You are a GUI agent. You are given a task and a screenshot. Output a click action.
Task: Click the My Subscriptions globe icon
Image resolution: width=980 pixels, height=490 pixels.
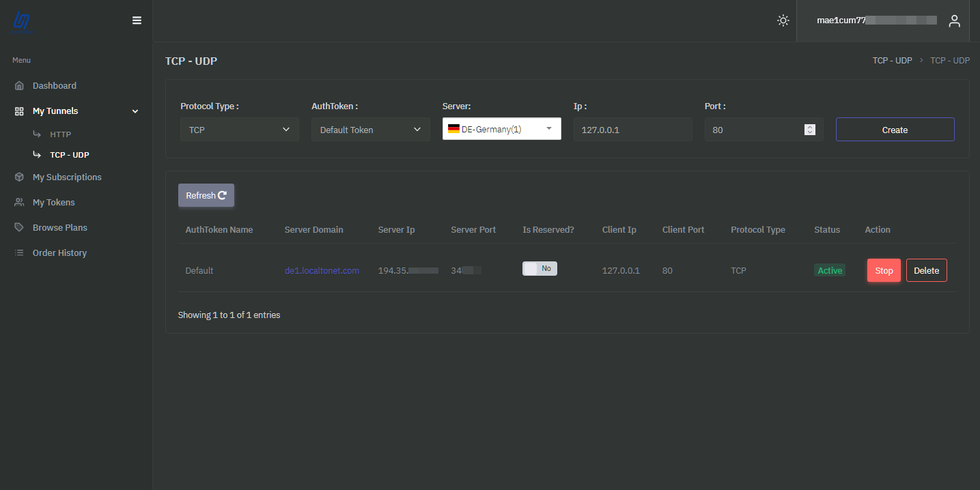point(18,177)
